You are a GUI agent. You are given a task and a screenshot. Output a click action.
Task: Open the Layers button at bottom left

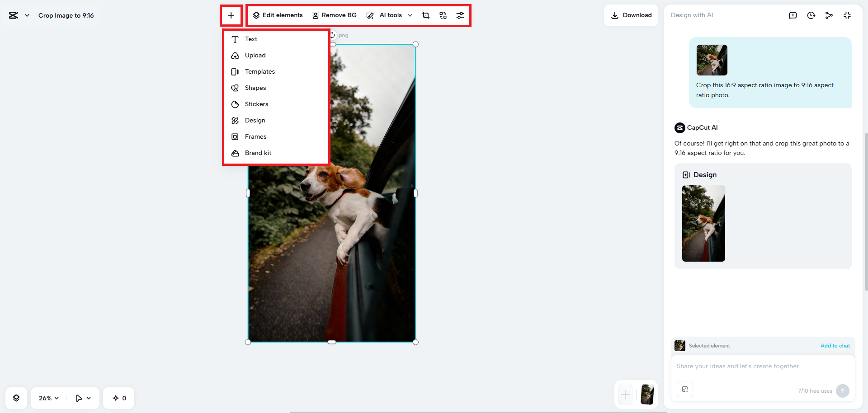click(x=16, y=398)
